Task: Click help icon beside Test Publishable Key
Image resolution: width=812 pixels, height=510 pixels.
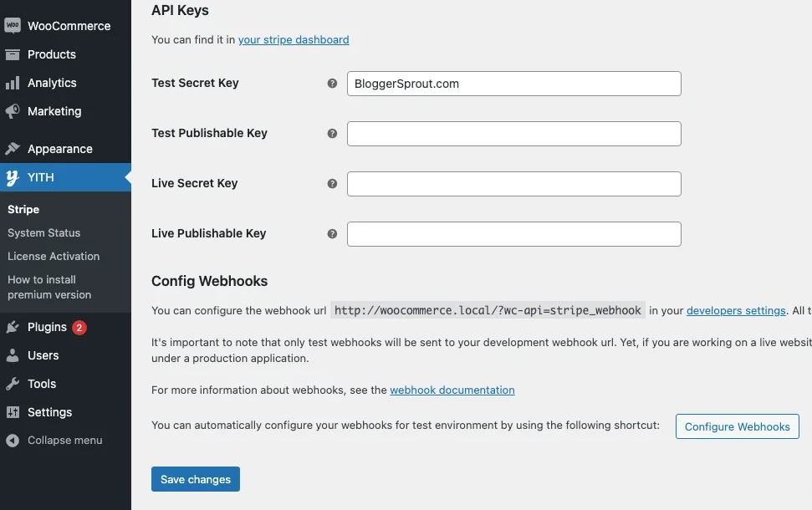Action: tap(332, 134)
